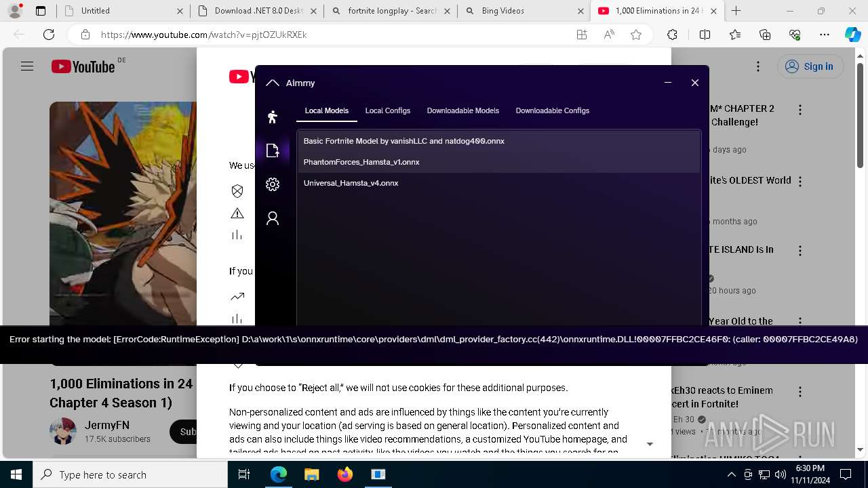This screenshot has width=868, height=488.
Task: Open Edge split screen icon
Action: coord(705,35)
